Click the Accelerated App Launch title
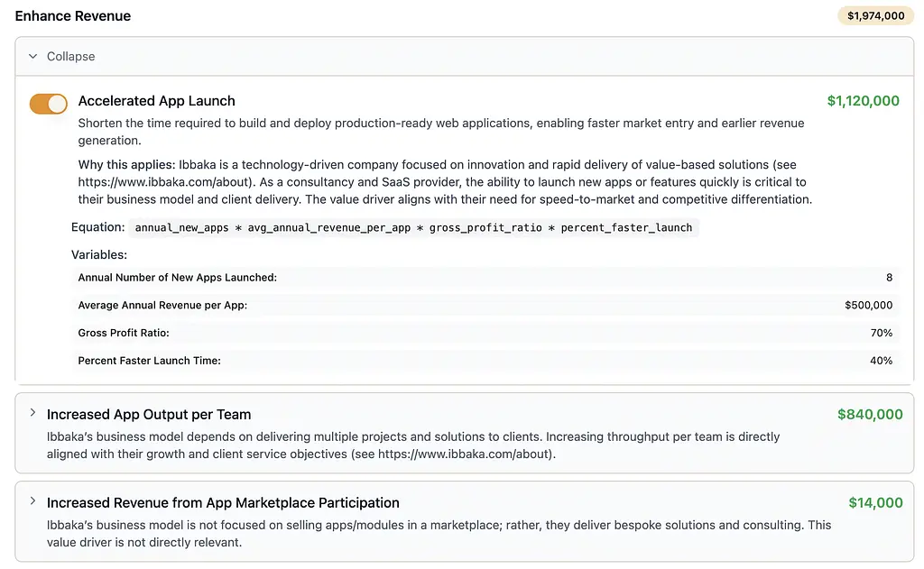 (x=156, y=101)
